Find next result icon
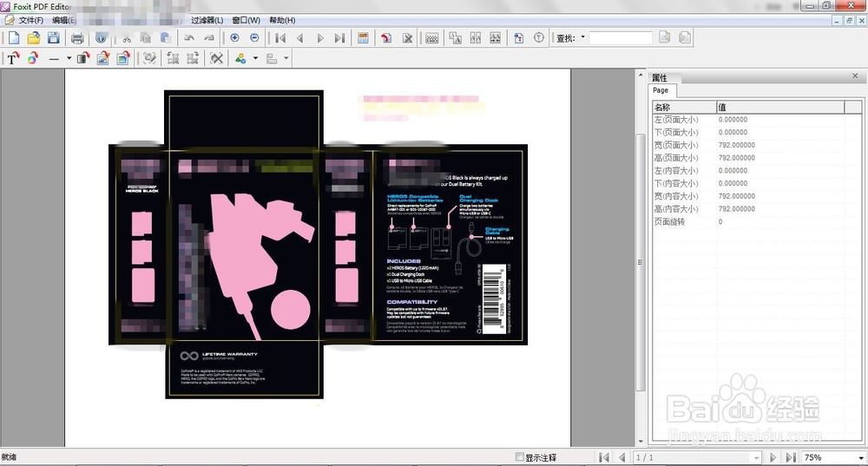 tap(685, 37)
